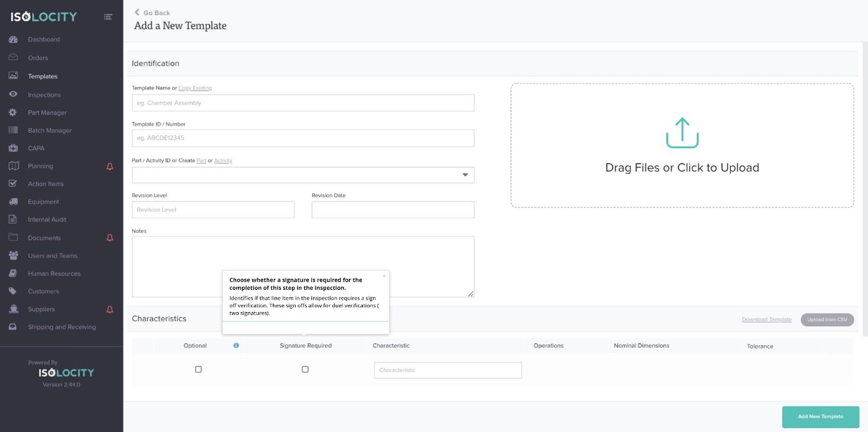The width and height of the screenshot is (868, 432).
Task: Click the Templates image icon
Action: click(x=13, y=76)
